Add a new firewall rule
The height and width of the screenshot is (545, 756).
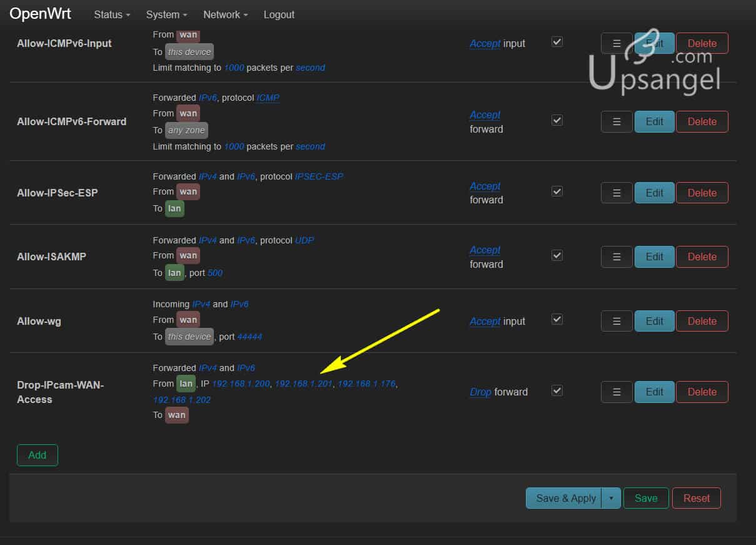pos(38,456)
